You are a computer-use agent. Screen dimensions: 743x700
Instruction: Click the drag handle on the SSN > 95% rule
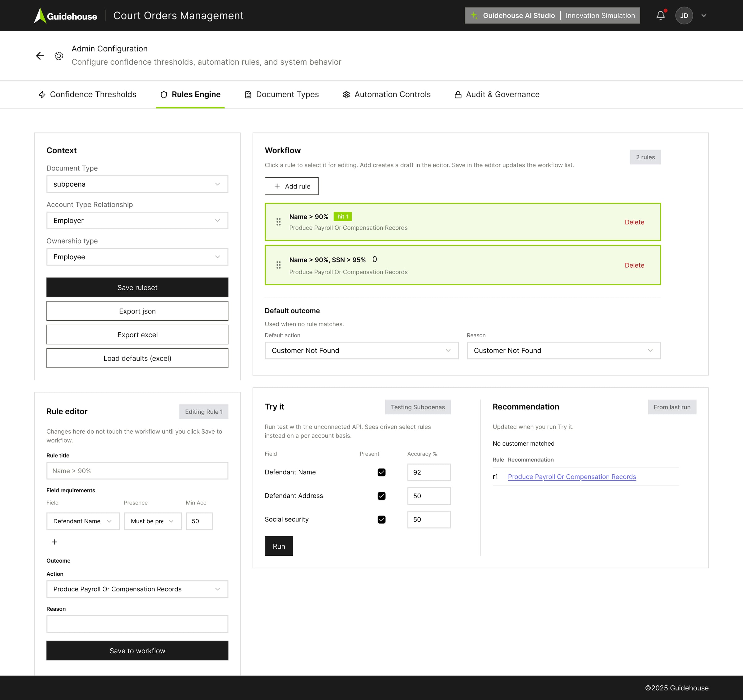point(278,265)
